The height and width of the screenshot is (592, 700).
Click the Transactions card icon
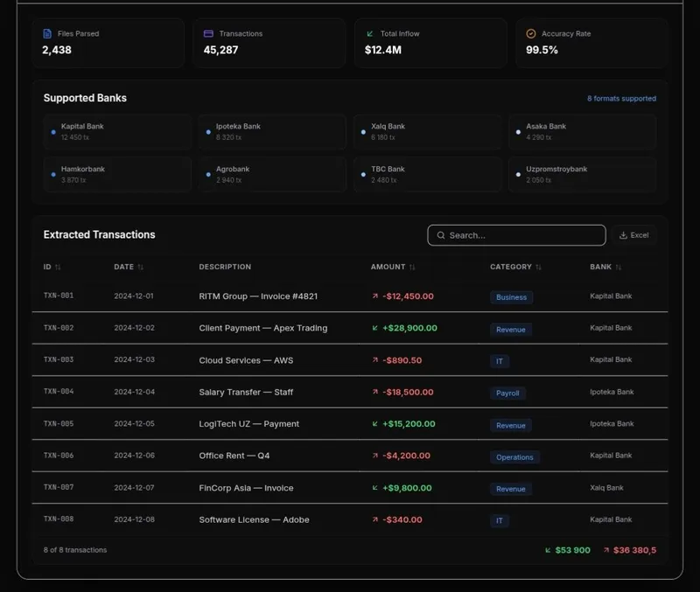tap(208, 33)
